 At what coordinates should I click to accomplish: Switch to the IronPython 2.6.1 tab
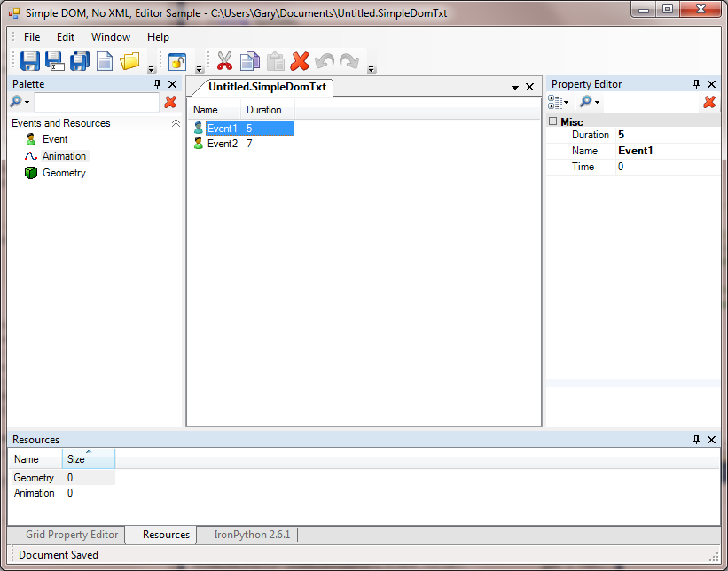click(252, 535)
